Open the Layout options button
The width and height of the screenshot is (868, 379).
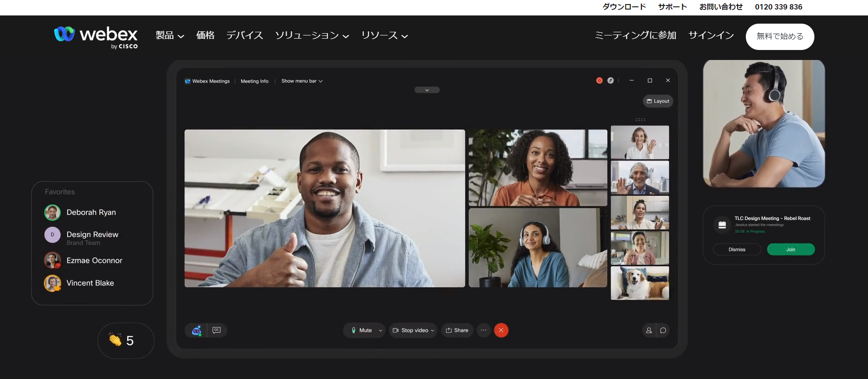(658, 101)
